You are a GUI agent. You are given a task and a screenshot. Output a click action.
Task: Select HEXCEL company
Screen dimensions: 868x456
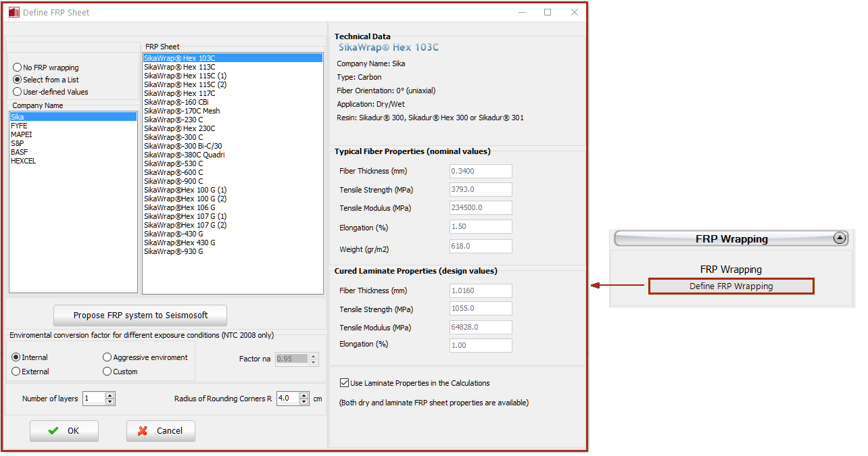[73, 161]
